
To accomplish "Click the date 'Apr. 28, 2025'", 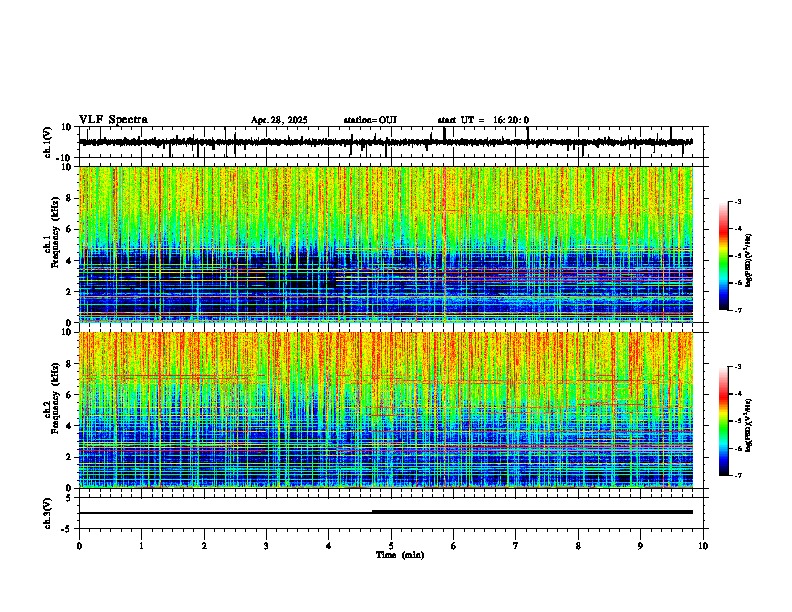I will pos(279,120).
